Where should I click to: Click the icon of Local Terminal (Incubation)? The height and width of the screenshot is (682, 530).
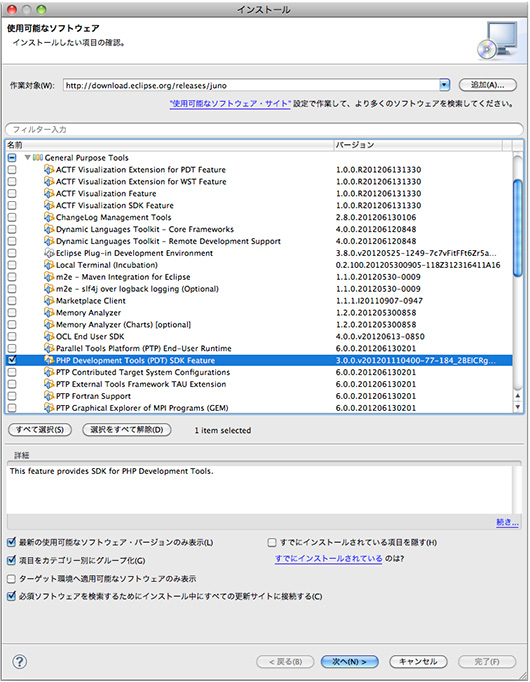[49, 265]
